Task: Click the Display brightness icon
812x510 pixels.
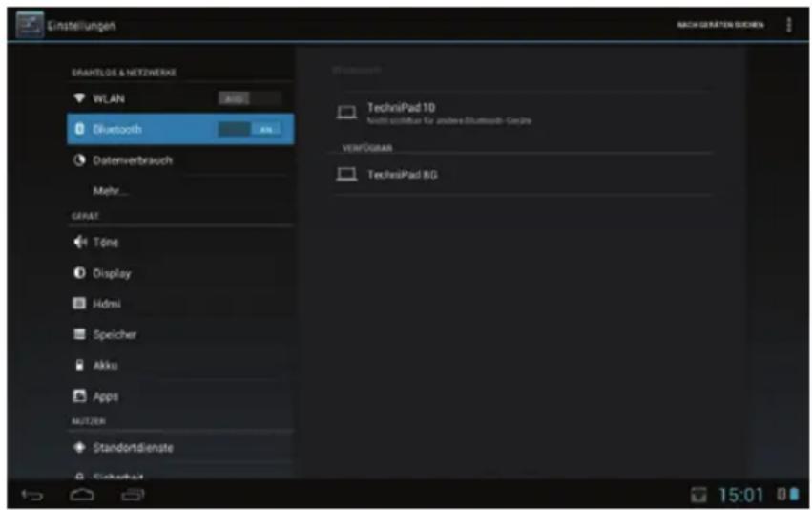Action: [79, 272]
